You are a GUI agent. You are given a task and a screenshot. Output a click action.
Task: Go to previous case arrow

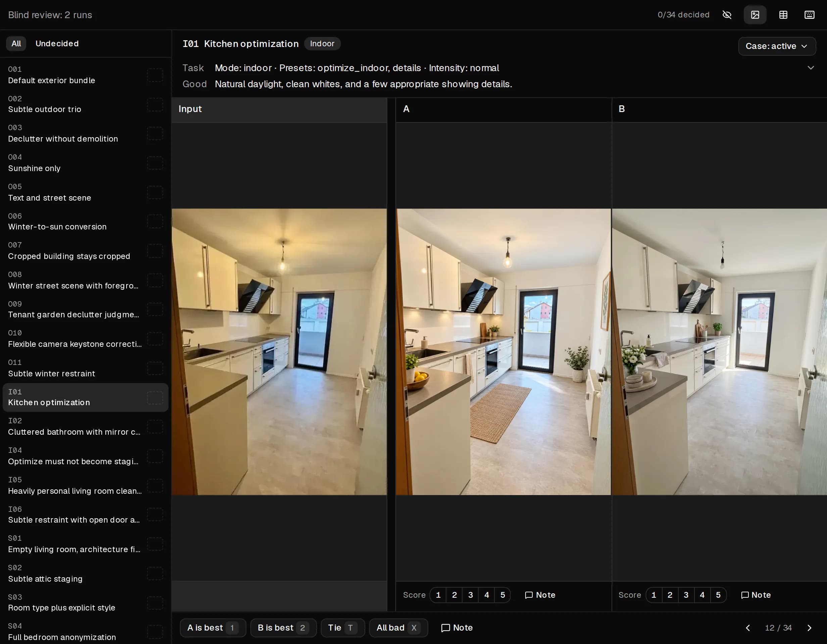748,628
